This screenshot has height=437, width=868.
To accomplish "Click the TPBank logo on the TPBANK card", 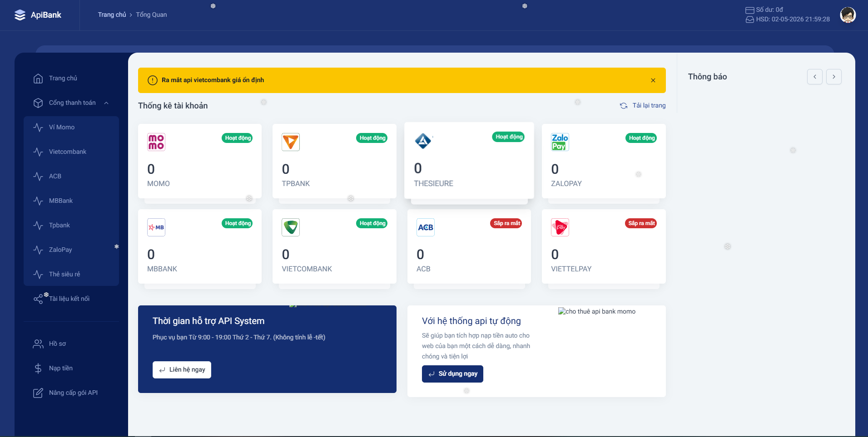I will pos(291,142).
